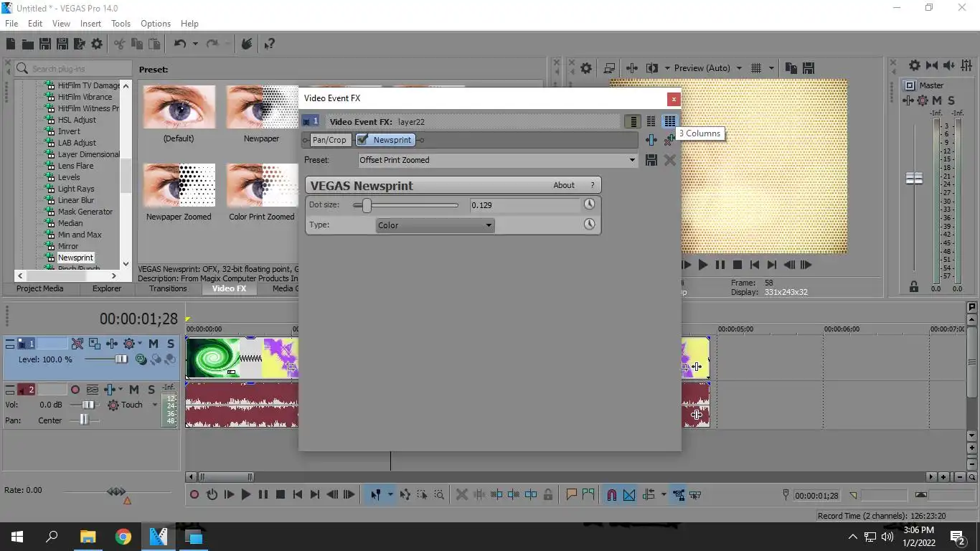Delete the current Newsprint preset

click(x=669, y=160)
